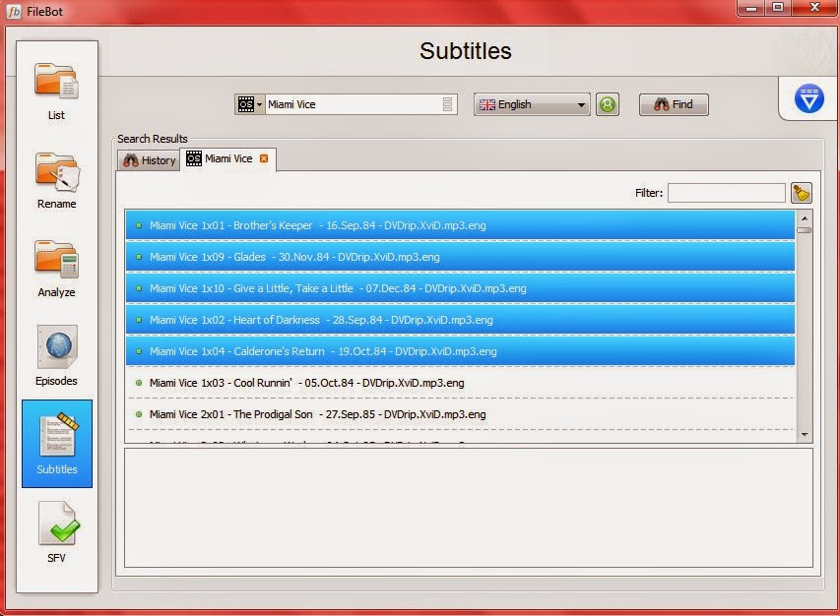Viewport: 840px width, 616px height.
Task: Clear the filter with the broom icon
Action: pos(802,193)
